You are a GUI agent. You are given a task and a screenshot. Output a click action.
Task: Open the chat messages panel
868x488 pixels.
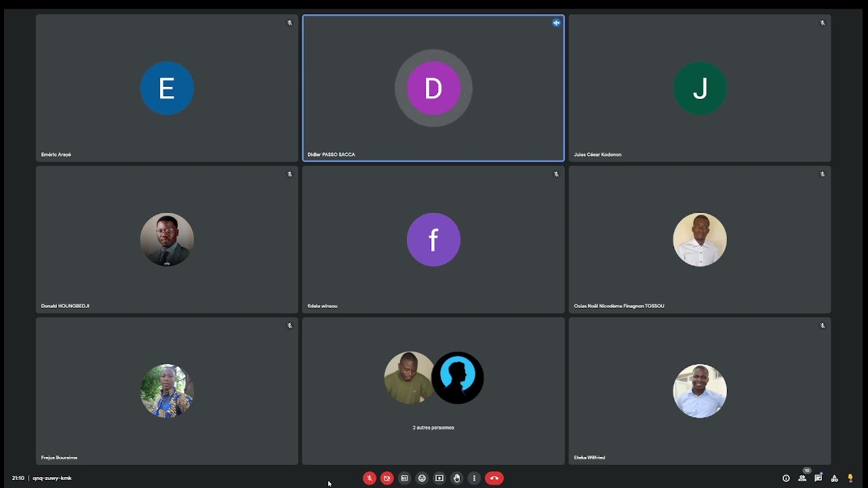click(x=818, y=478)
